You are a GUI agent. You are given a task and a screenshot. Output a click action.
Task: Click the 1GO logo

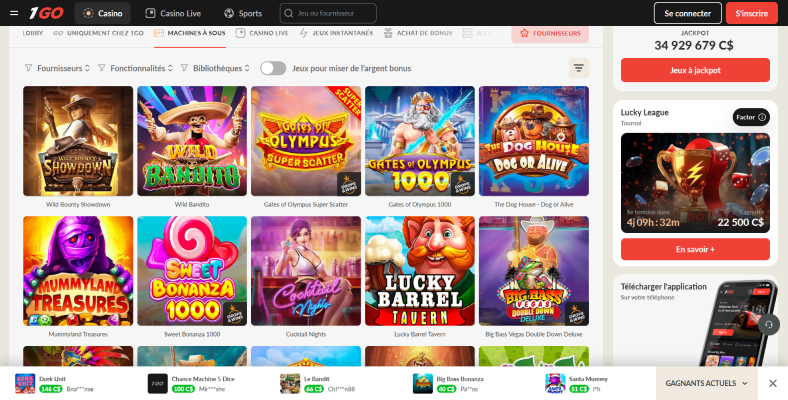click(46, 13)
